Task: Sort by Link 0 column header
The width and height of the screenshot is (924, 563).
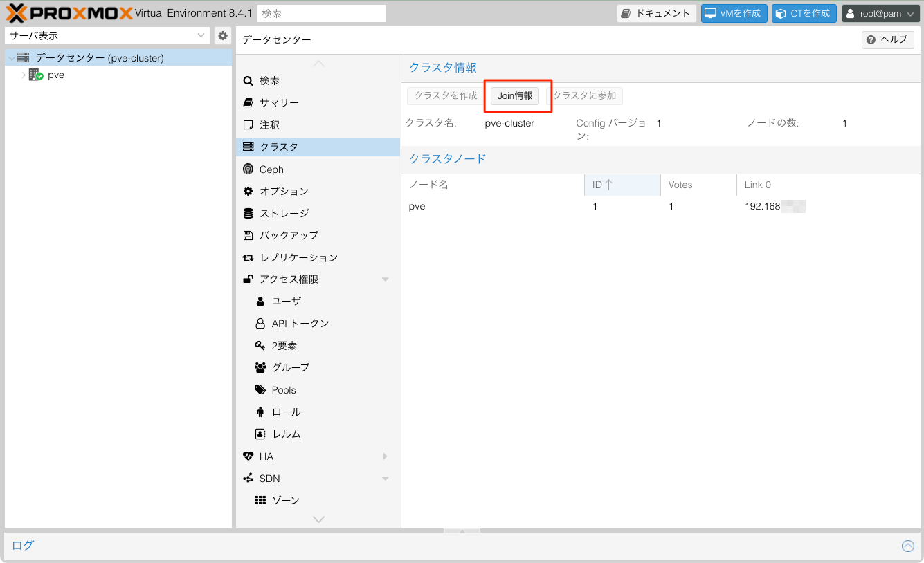Action: point(828,185)
